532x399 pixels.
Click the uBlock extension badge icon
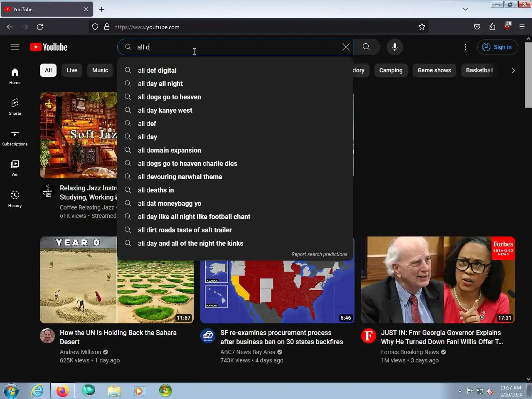pyautogui.click(x=507, y=26)
